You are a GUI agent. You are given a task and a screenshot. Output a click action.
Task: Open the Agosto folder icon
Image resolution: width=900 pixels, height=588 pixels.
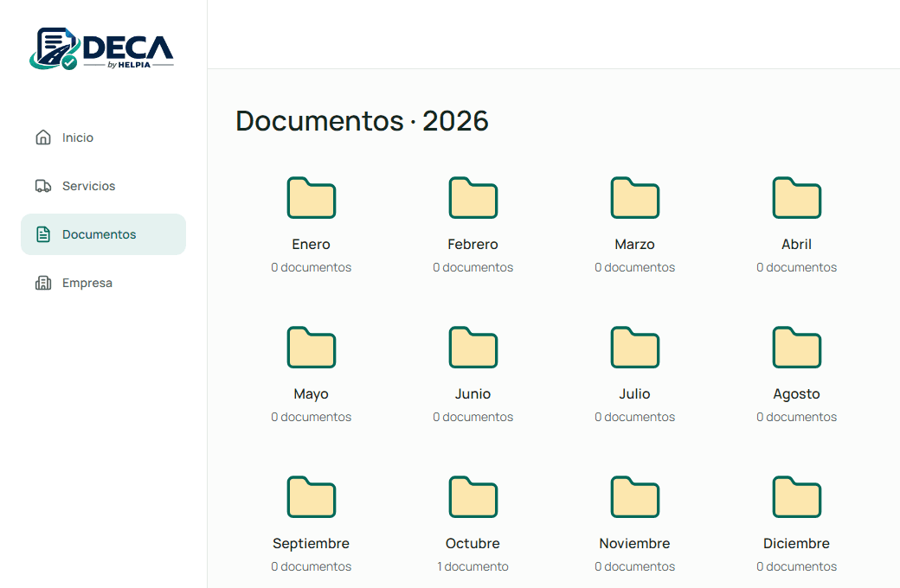click(x=797, y=347)
